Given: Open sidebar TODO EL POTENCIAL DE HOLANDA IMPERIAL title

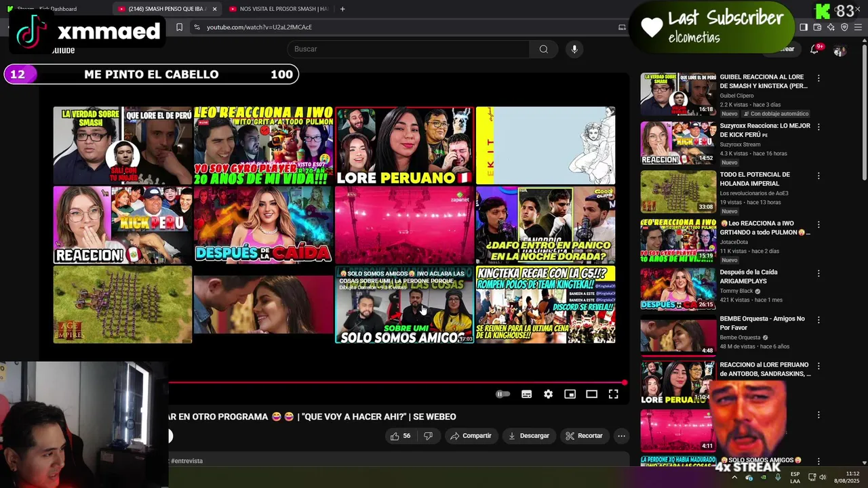Looking at the screenshot, I should point(755,179).
